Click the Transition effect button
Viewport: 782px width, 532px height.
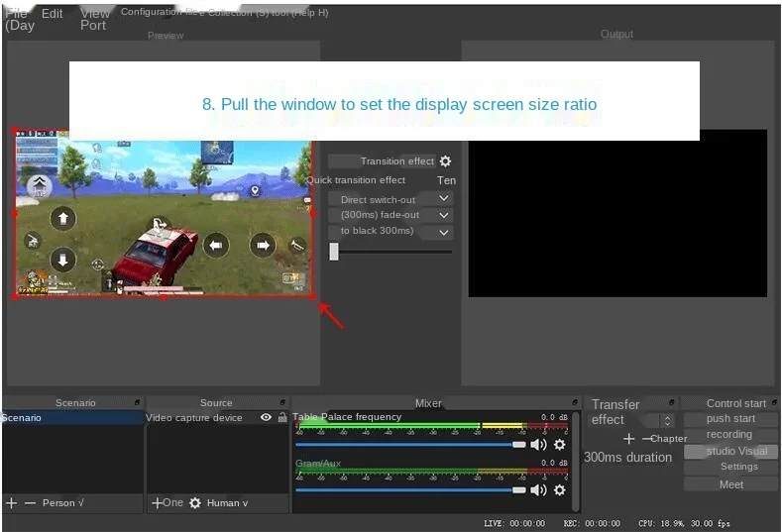pos(383,161)
